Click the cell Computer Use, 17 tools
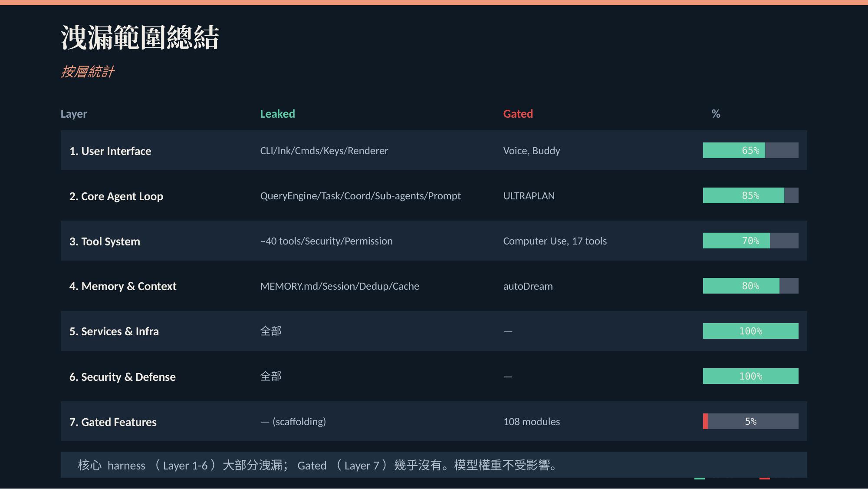This screenshot has height=489, width=868. (555, 241)
